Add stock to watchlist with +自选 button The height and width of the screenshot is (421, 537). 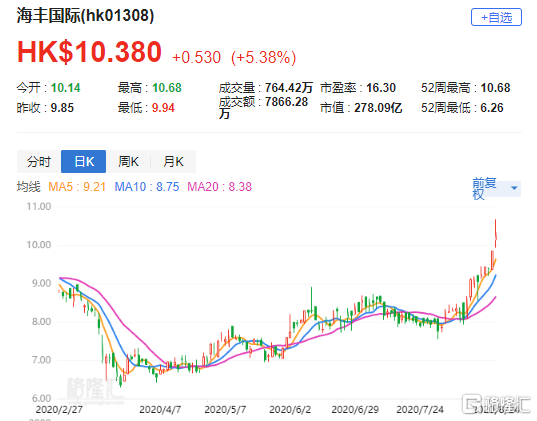click(x=496, y=17)
